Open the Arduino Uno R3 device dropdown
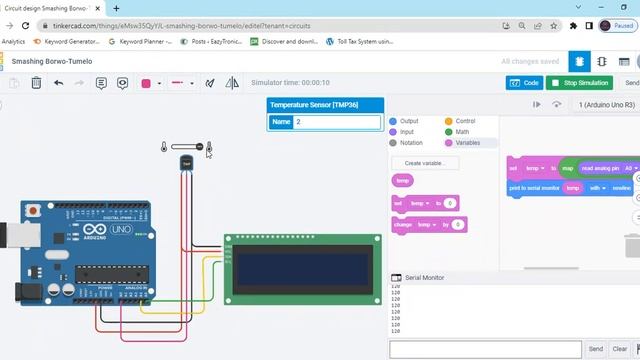Viewport: 640px width, 360px height. pos(607,105)
